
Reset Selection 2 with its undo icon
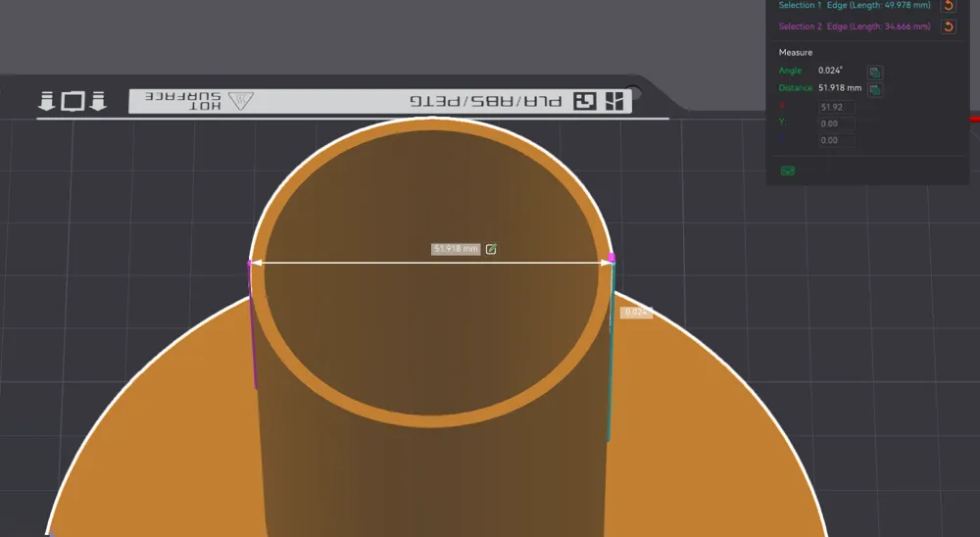point(948,26)
